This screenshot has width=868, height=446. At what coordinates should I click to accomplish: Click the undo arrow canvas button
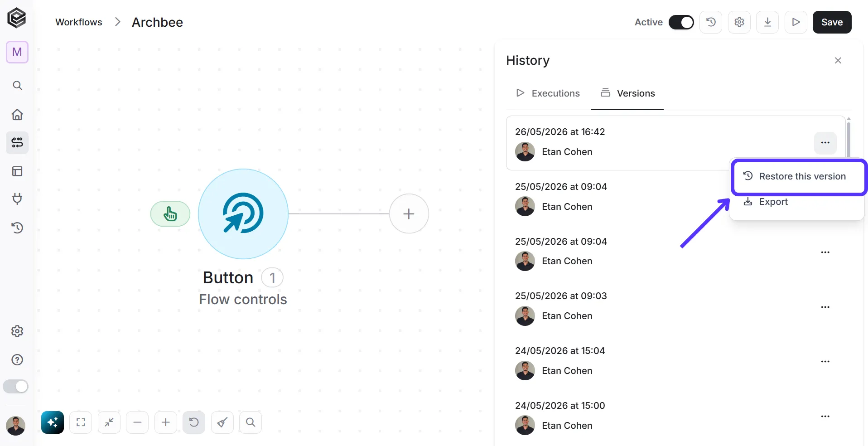194,422
